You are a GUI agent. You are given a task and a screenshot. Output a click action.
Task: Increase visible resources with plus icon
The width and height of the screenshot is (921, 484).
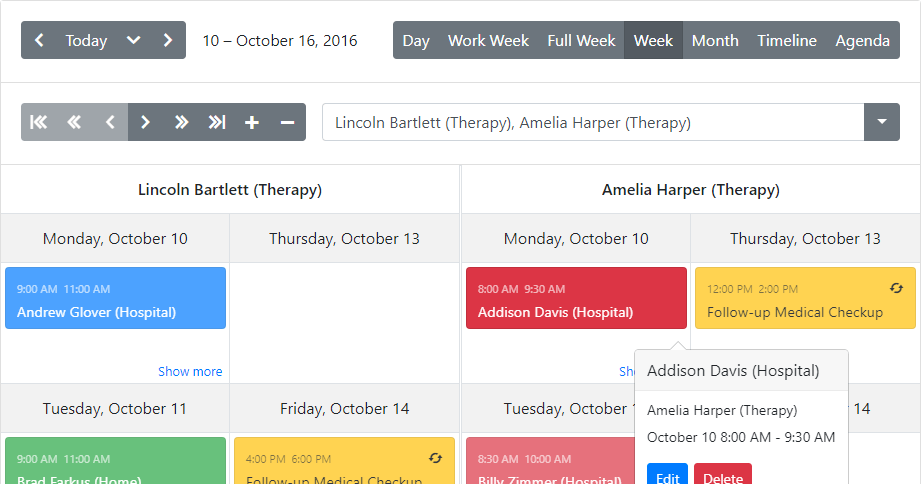coord(252,122)
